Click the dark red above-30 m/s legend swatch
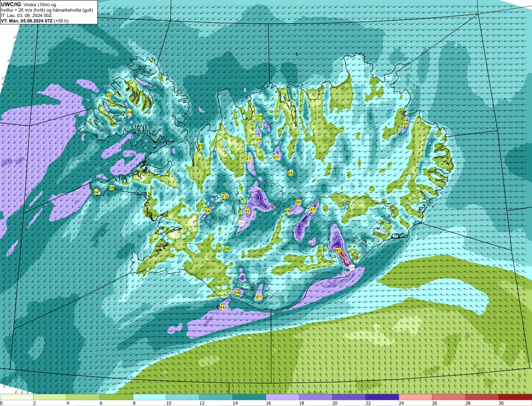The height and width of the screenshot is (406, 532). tap(515, 397)
